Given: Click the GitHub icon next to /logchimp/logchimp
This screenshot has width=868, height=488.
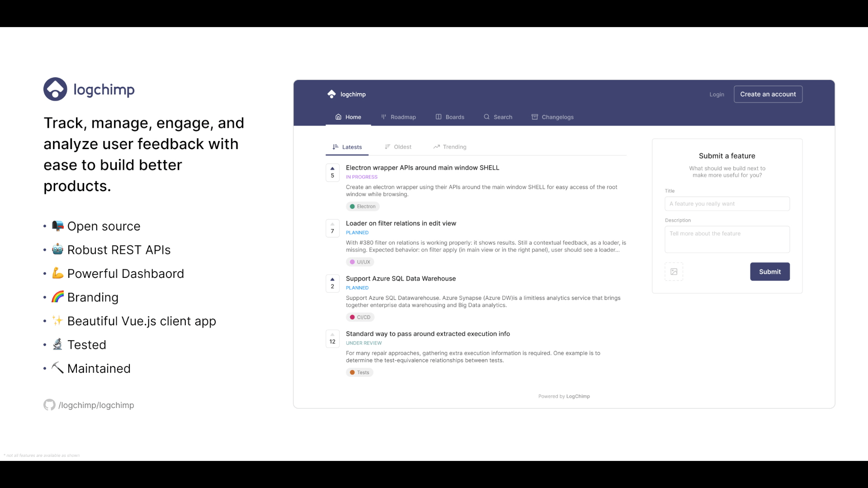Looking at the screenshot, I should point(49,405).
